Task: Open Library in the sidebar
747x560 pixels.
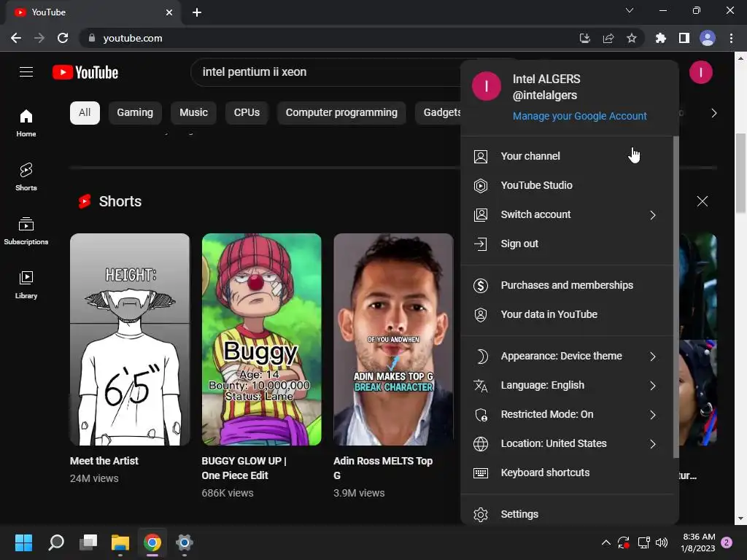Action: point(26,284)
